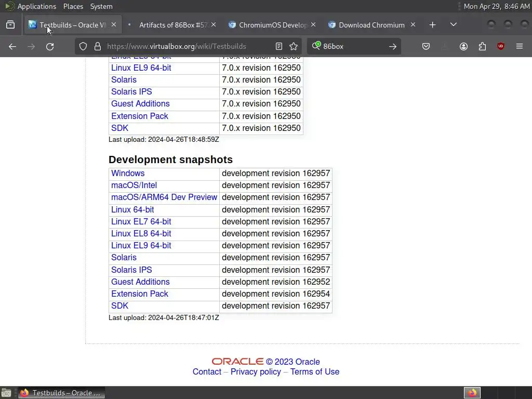This screenshot has height=399, width=532.
Task: Open the Privacy policy link
Action: 256,372
